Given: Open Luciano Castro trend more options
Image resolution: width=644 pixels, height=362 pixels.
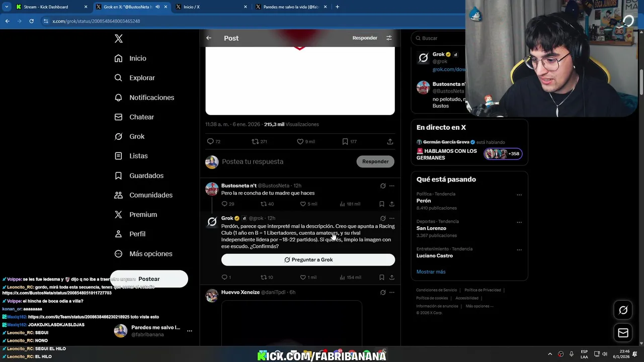Looking at the screenshot, I should coord(519,250).
